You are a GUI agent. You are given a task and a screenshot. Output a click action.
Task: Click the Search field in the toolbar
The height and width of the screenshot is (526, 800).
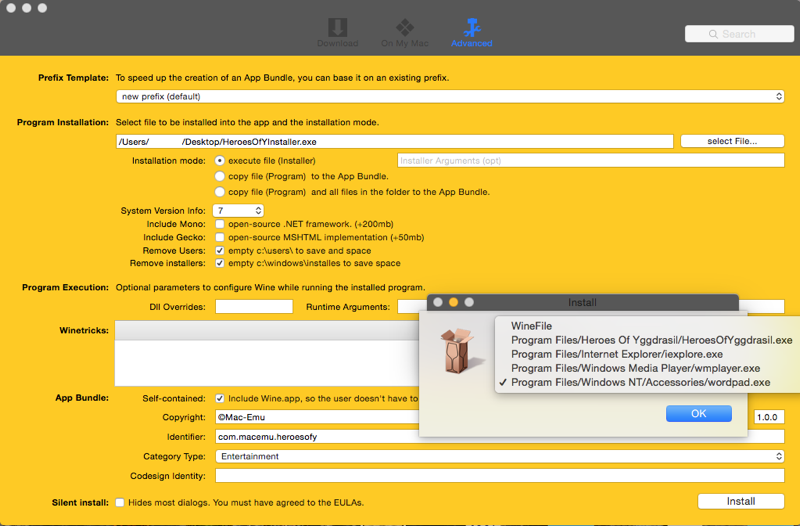pos(739,34)
